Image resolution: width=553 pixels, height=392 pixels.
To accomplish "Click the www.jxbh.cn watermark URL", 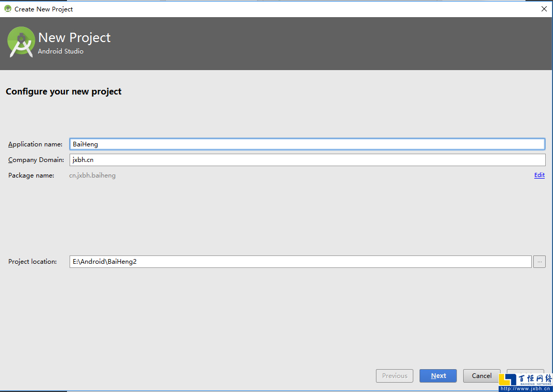I will tap(525, 388).
